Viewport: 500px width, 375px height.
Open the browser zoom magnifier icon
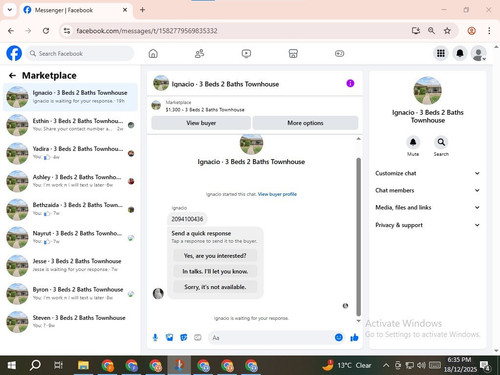coord(431,31)
